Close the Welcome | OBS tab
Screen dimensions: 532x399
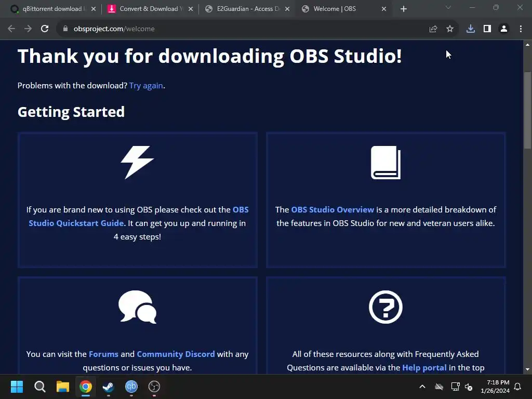point(384,9)
